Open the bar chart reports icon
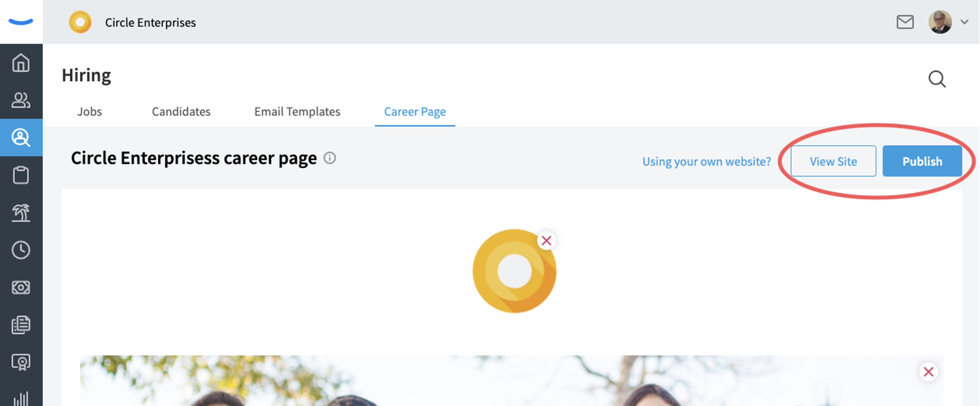980x406 pixels. (x=21, y=398)
